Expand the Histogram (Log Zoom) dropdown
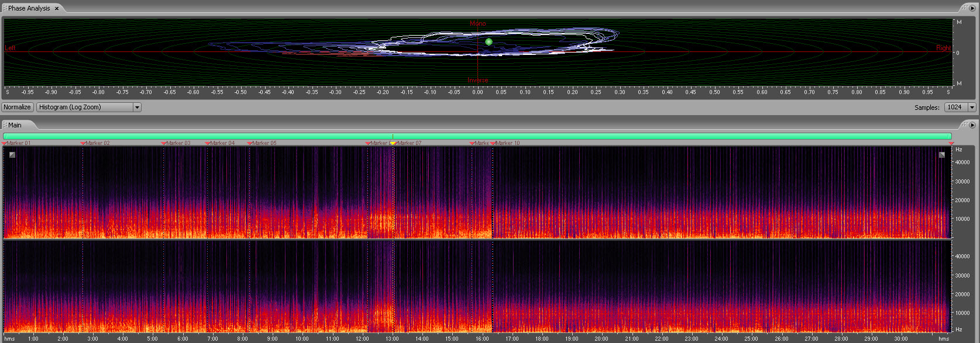This screenshot has height=343, width=980. click(x=137, y=108)
